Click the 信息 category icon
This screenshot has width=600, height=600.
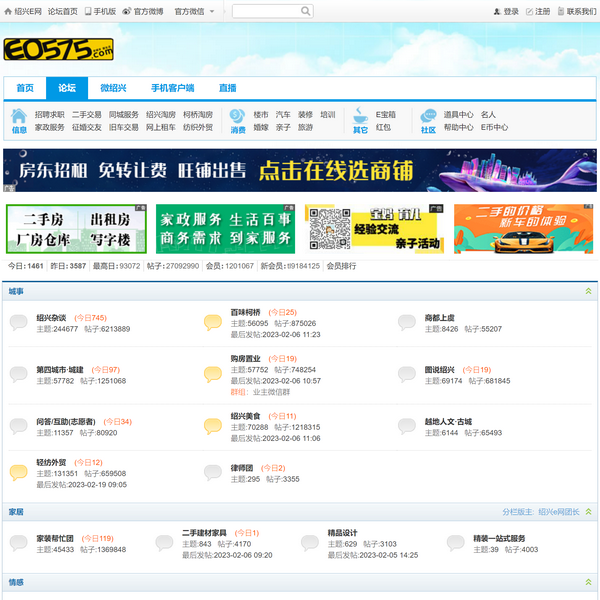point(19,117)
